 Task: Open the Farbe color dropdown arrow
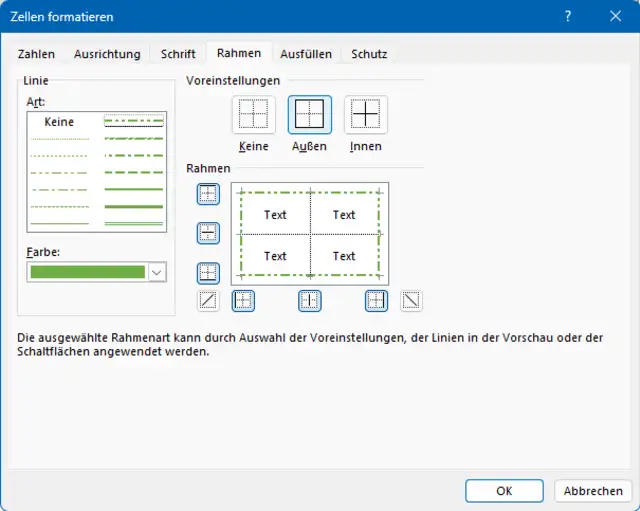point(157,272)
